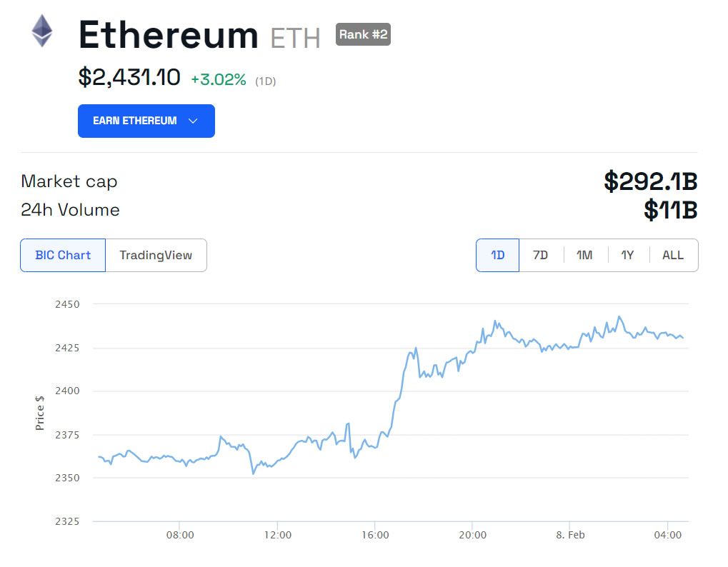Screen dimensions: 728x567
Task: Click the Ethereum heading title
Action: 168,35
